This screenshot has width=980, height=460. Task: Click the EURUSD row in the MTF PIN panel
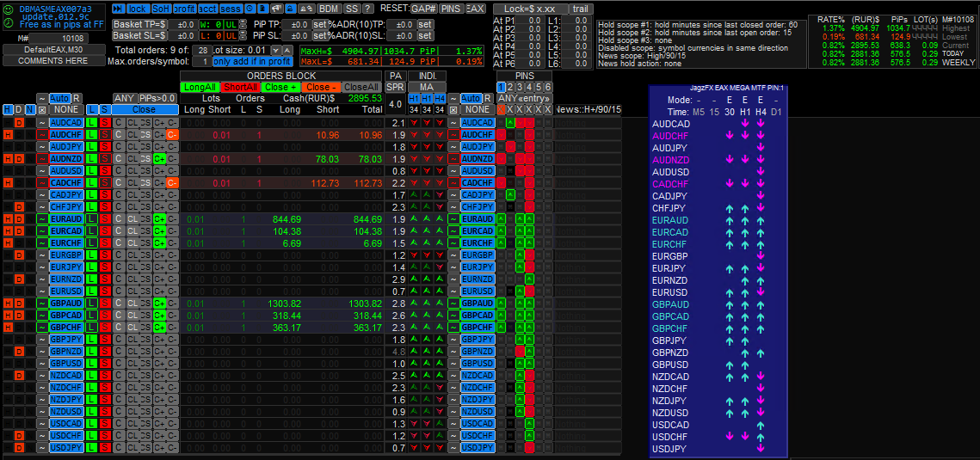point(718,292)
